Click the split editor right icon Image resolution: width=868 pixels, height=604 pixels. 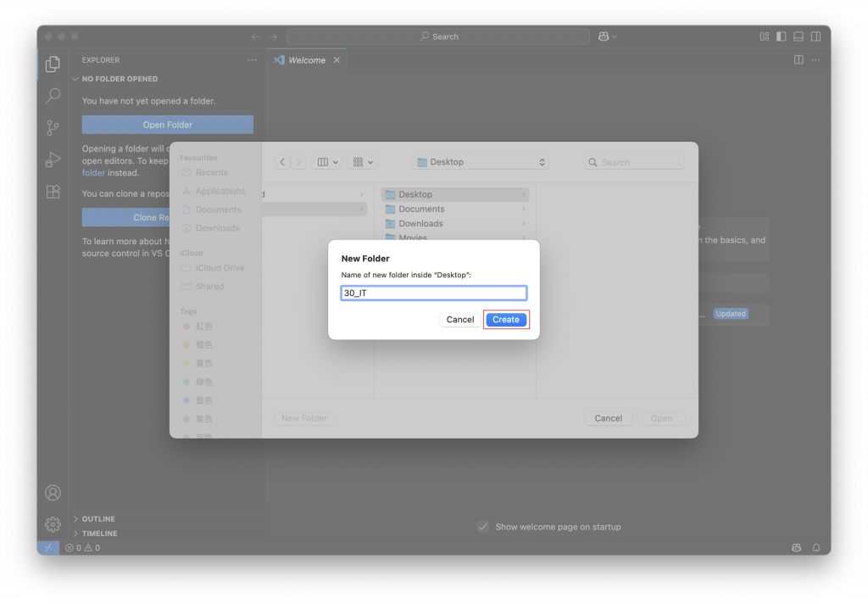798,60
